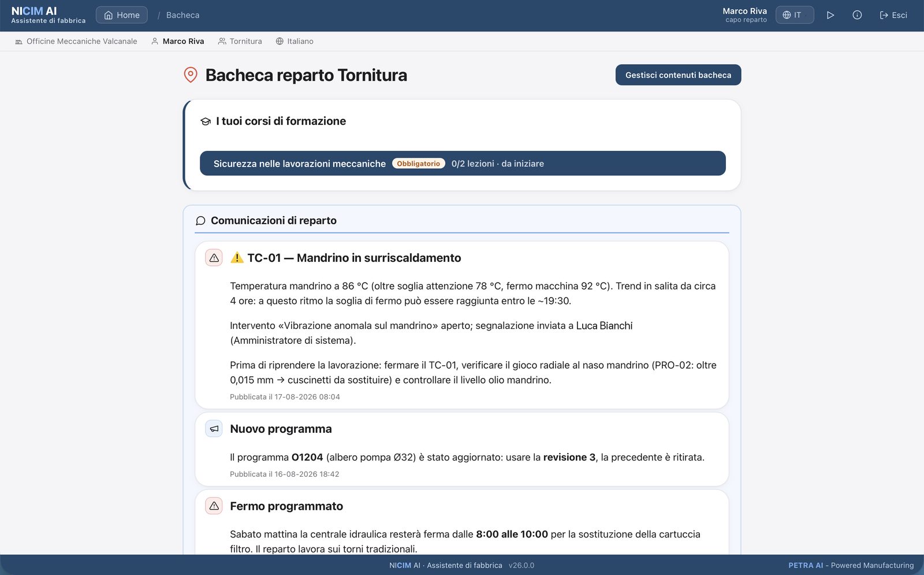Log out with the Esci button
Image resolution: width=924 pixels, height=575 pixels.
pos(893,15)
